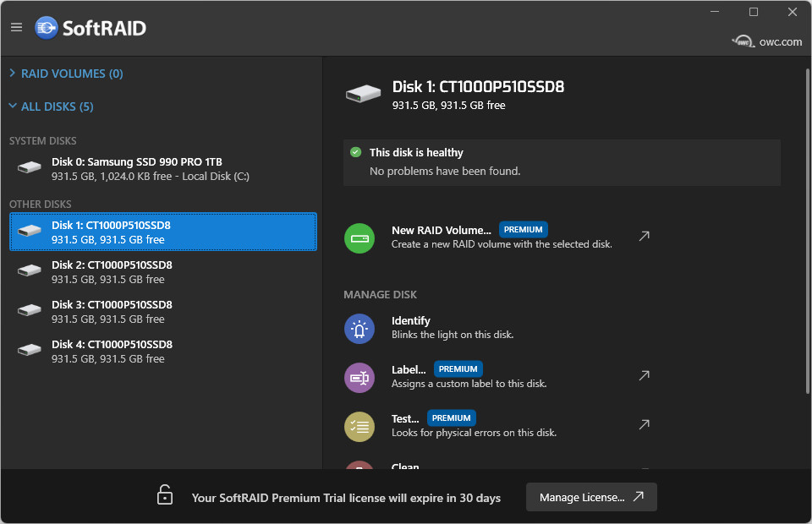Click the yellow Test checklist icon
This screenshot has width=812, height=524.
click(359, 427)
